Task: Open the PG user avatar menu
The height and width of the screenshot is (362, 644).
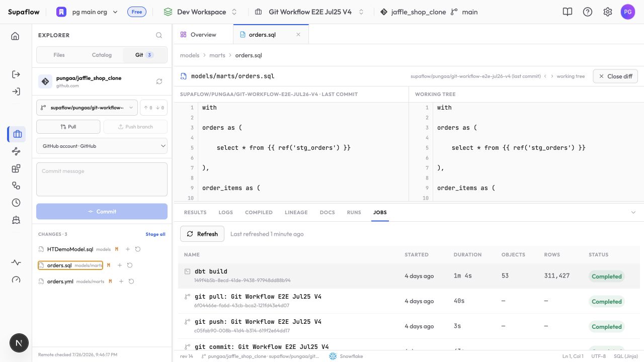Action: point(628,12)
